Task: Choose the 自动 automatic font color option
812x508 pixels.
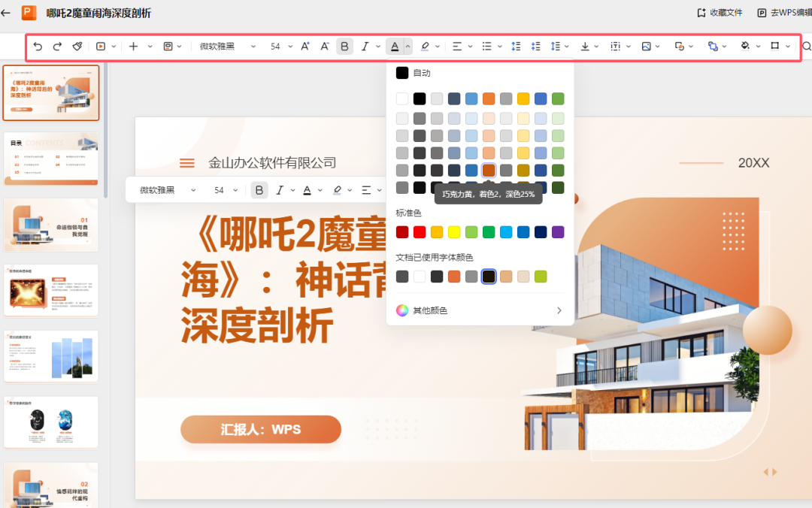Action: click(414, 73)
